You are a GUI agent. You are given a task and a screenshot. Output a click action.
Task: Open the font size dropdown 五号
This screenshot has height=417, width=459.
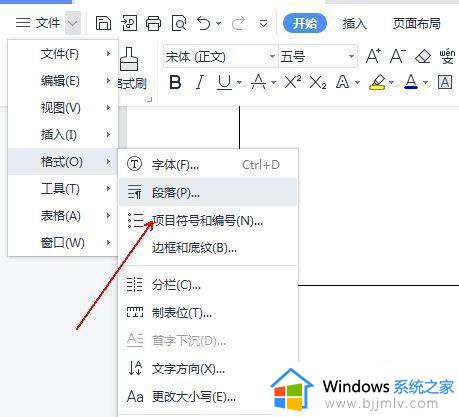pos(318,56)
